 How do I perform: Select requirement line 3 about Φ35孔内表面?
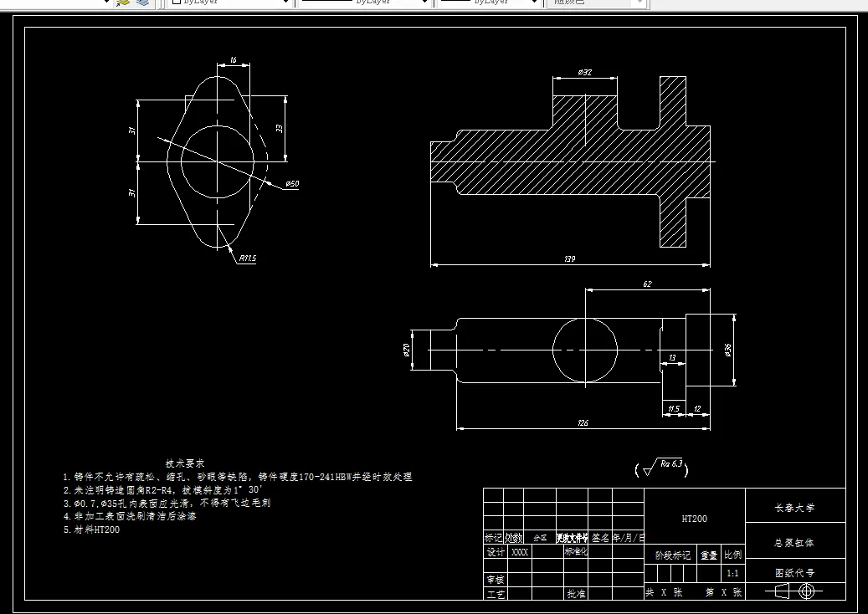[167, 504]
